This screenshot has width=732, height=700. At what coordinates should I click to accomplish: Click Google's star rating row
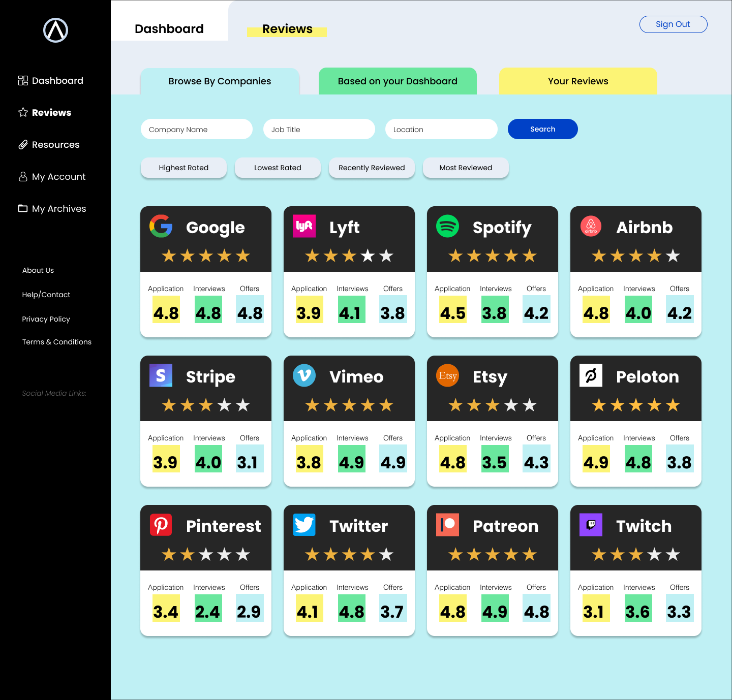point(206,256)
